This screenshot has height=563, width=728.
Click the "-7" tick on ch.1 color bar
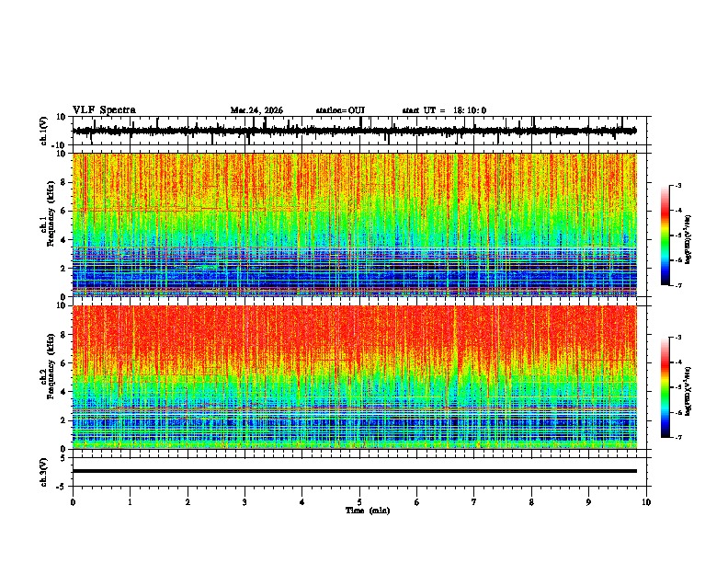click(677, 285)
